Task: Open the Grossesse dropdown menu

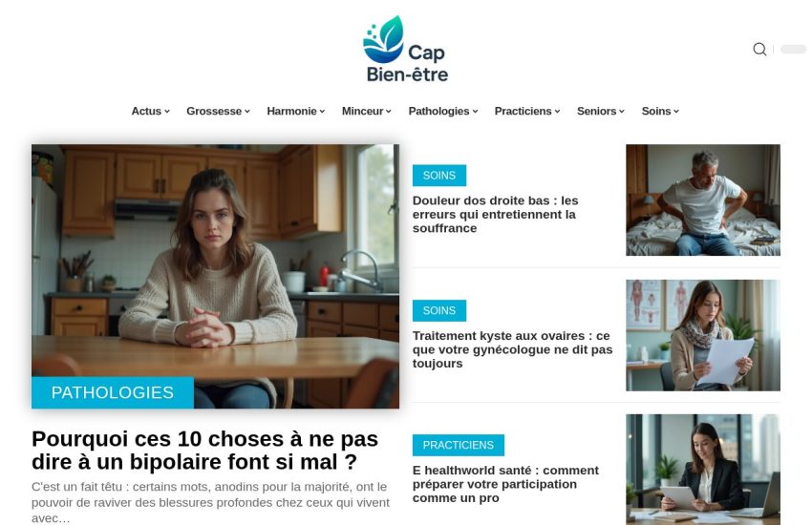Action: [218, 112]
